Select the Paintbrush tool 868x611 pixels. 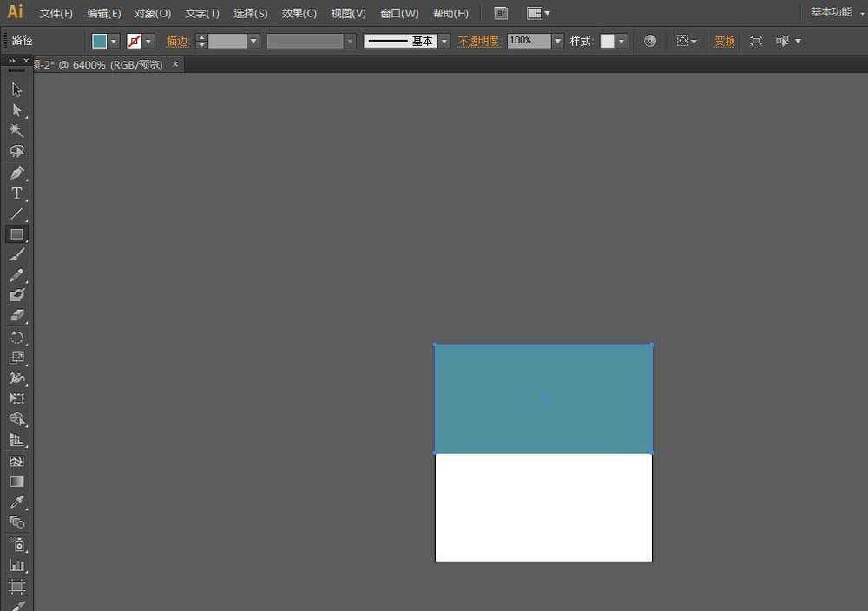(x=16, y=254)
